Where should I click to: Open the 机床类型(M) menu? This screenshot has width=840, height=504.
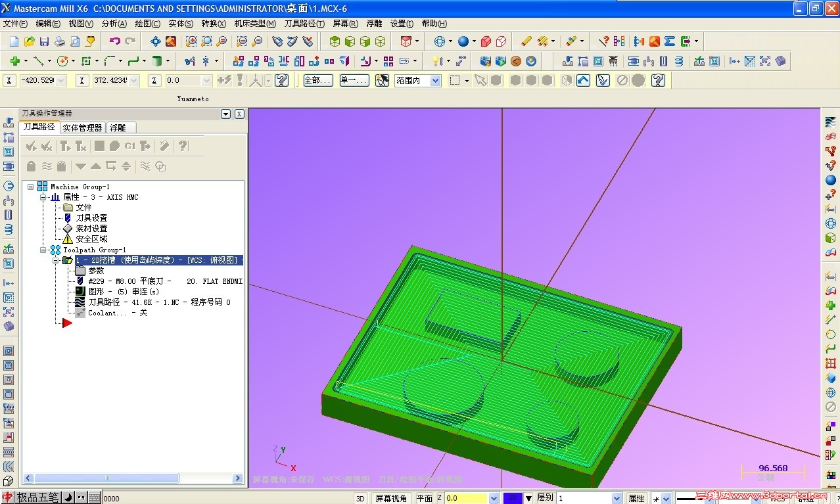(x=255, y=23)
